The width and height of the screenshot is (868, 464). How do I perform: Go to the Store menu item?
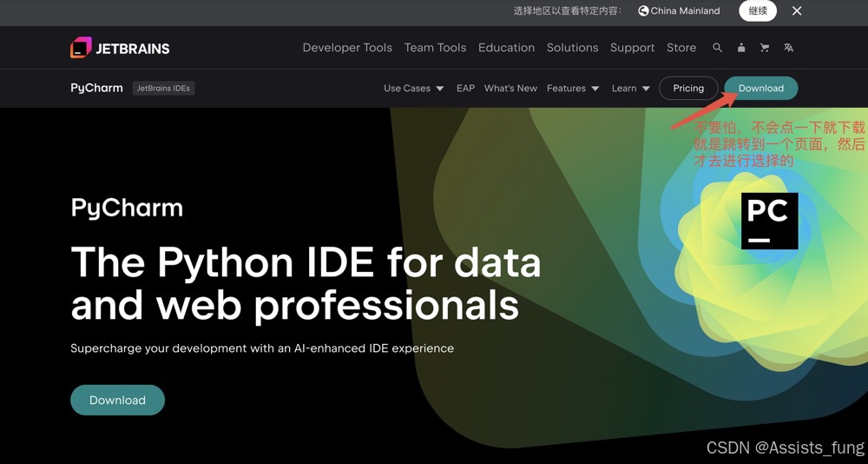pos(681,48)
